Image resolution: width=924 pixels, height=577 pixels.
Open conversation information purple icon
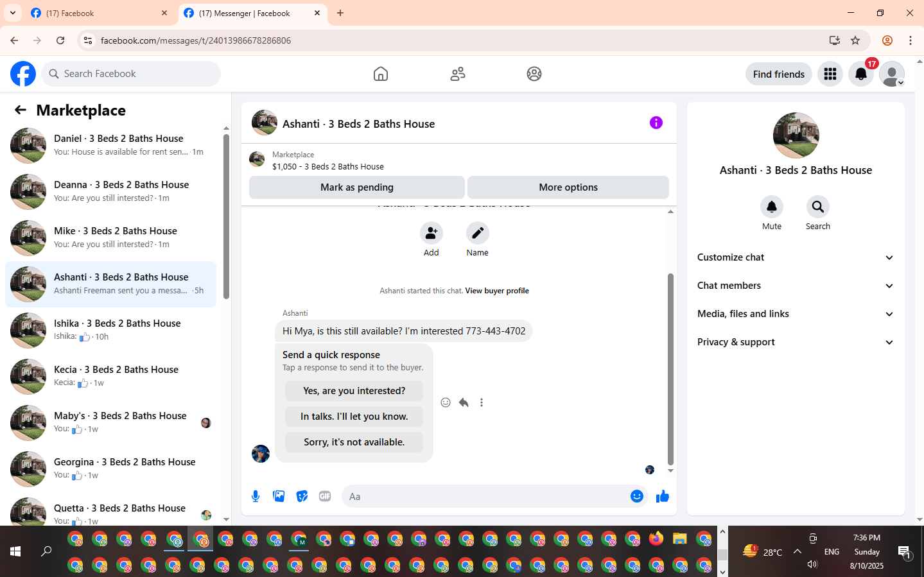656,123
